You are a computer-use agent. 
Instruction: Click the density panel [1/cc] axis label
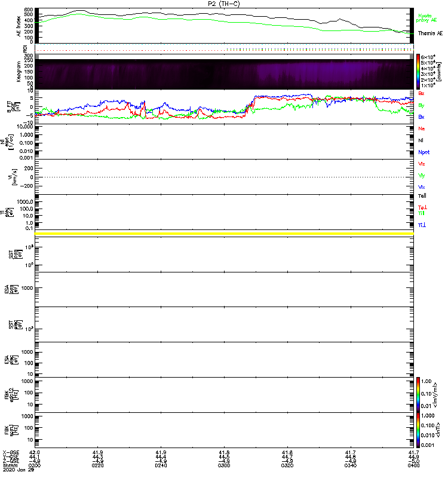point(7,142)
